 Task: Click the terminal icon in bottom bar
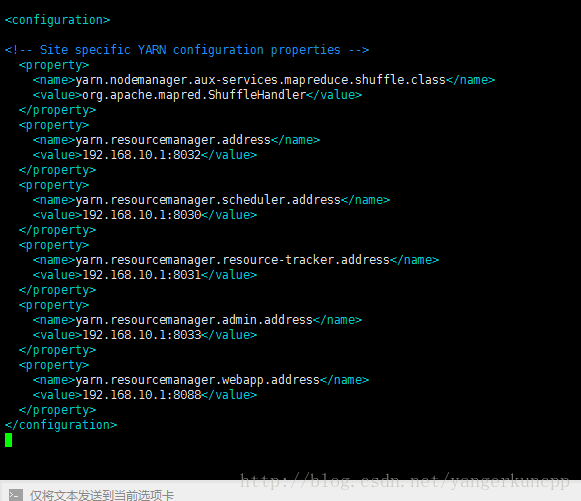tap(16, 495)
